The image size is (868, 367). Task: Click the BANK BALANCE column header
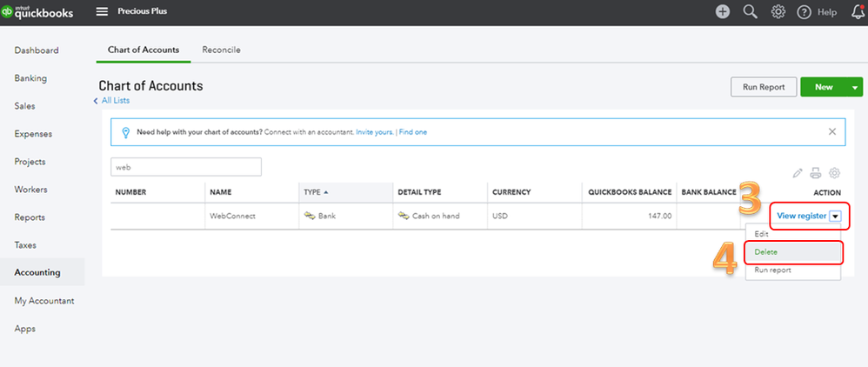tap(709, 192)
